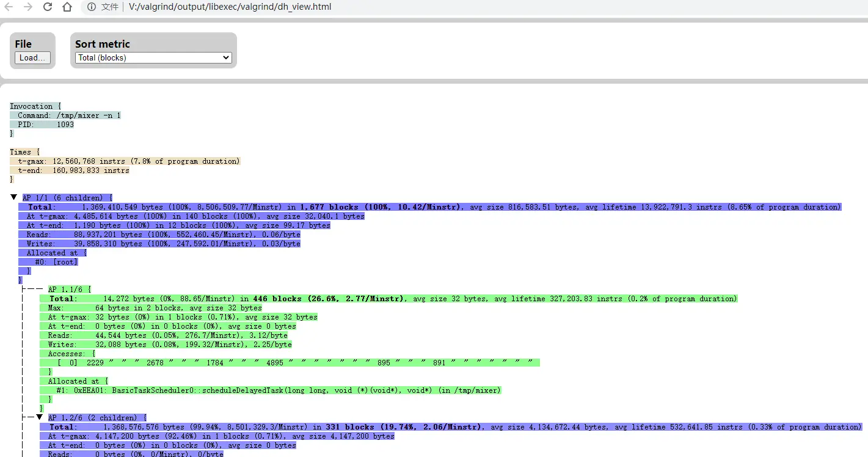Click the Command: /tmp/mixer -n 1 line

pos(65,115)
